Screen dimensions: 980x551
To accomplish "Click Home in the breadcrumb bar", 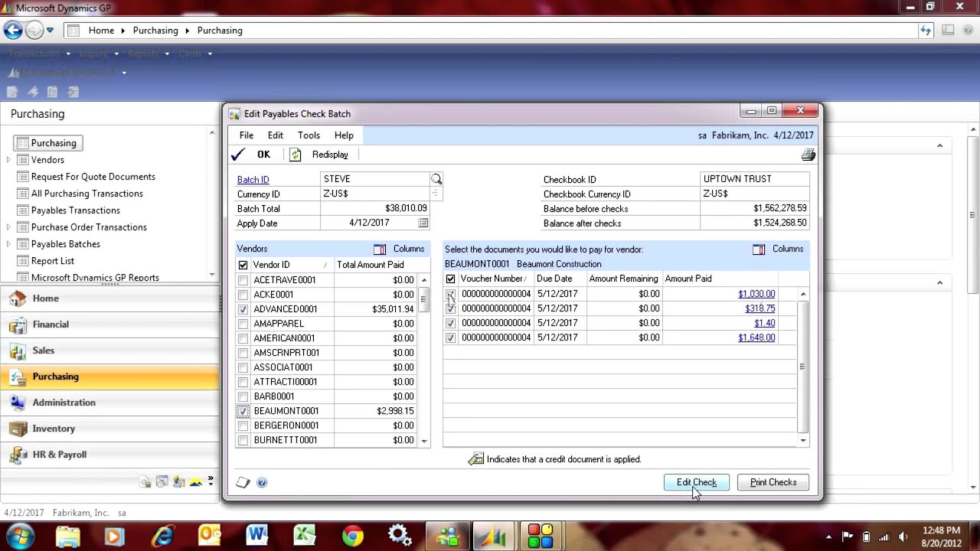I will [x=101, y=31].
